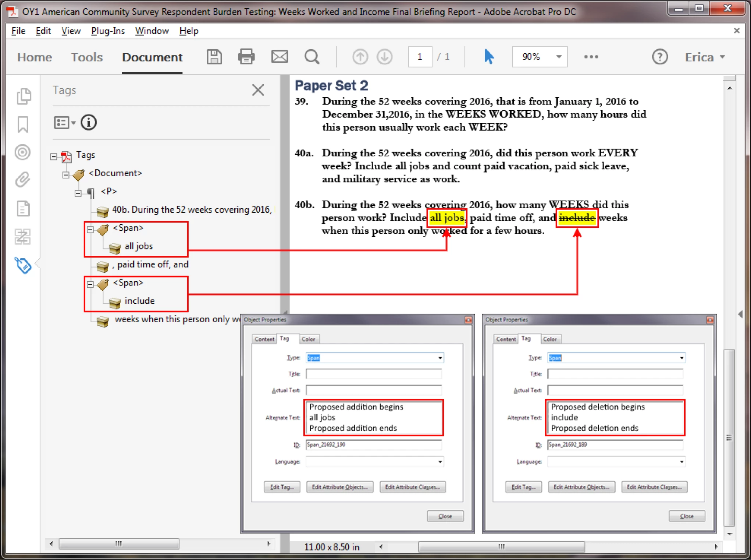Collapse the Document tag node
The width and height of the screenshot is (751, 560).
point(66,175)
